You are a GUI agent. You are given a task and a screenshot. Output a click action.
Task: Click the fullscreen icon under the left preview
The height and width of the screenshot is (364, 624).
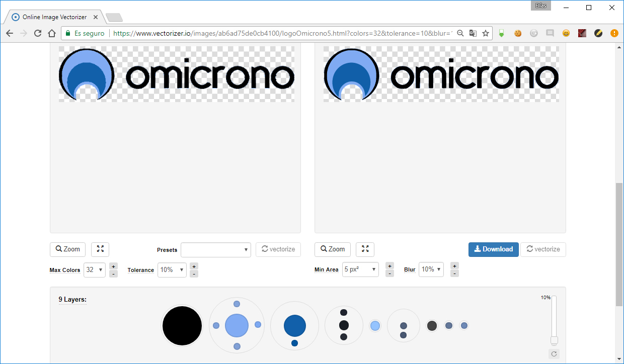pyautogui.click(x=100, y=249)
